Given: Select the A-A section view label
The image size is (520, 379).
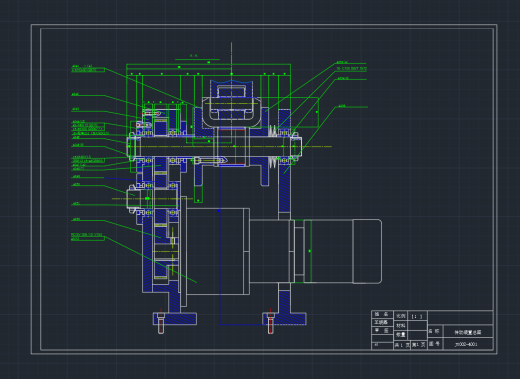Looking at the screenshot, I should 194,56.
